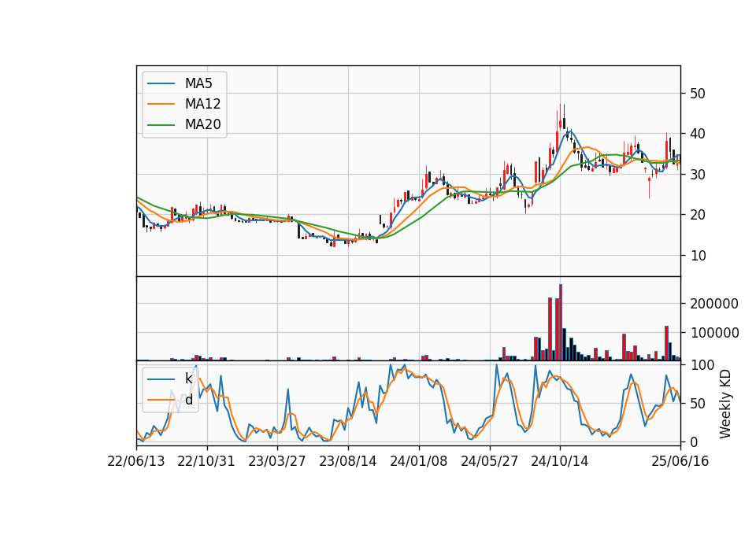Click the green MA20 legend line
Screen dimensions: 756x543
[x=161, y=124]
